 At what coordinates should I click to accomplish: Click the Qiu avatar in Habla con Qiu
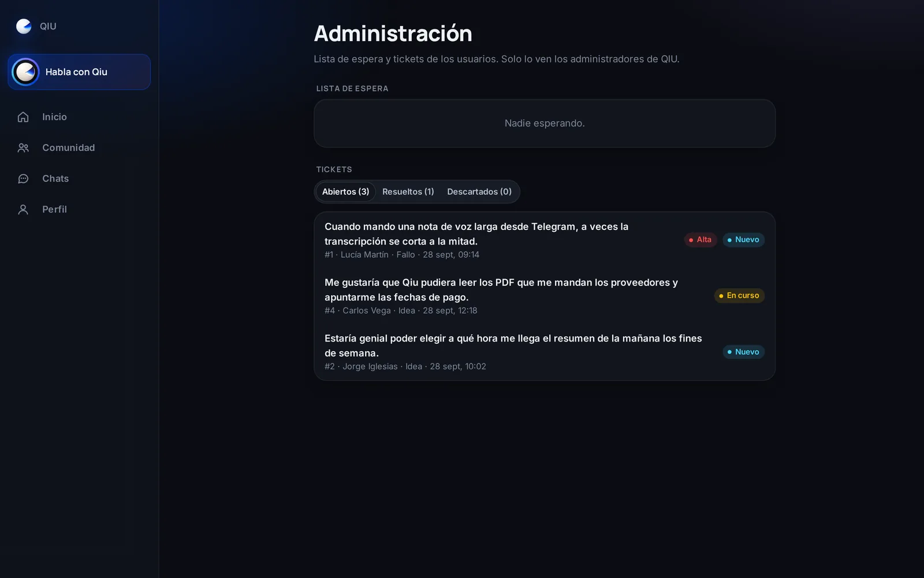pyautogui.click(x=25, y=72)
